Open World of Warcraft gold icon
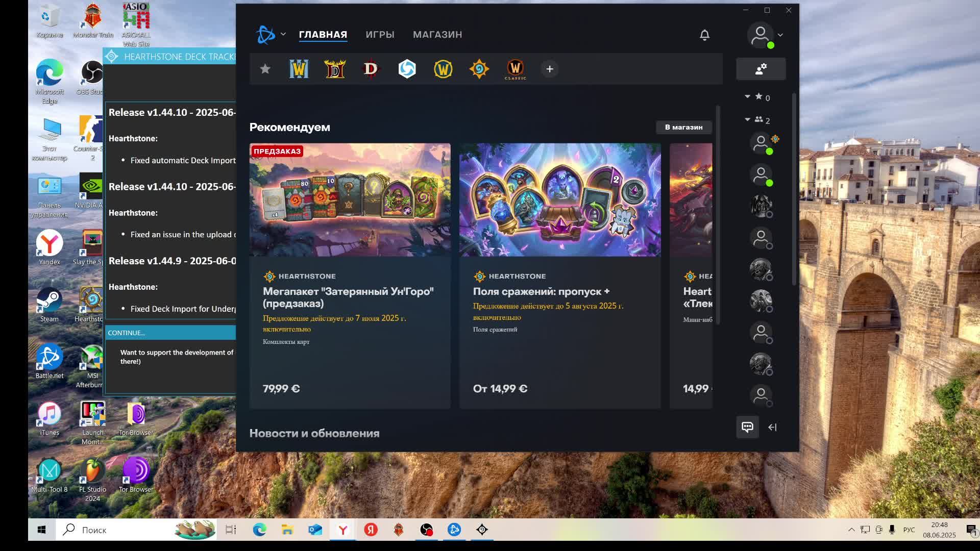The width and height of the screenshot is (980, 551). [443, 69]
